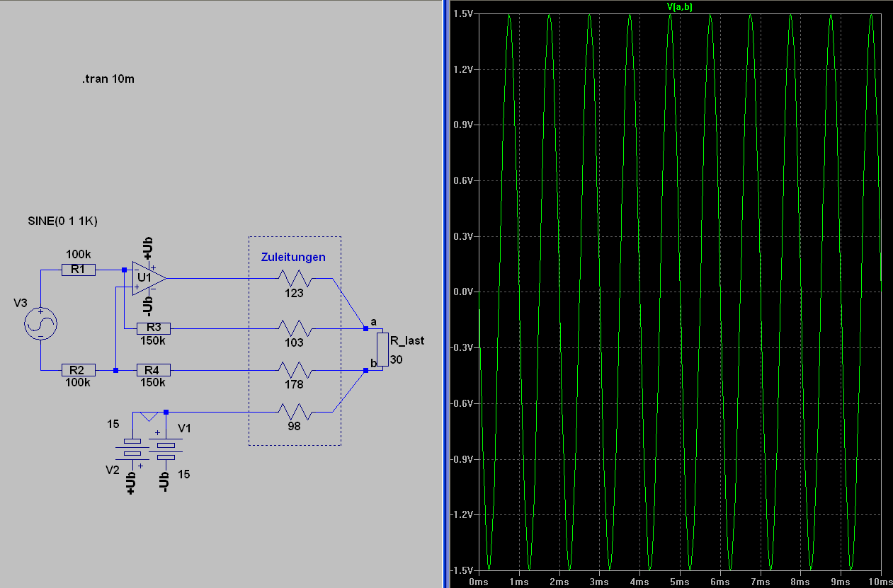The width and height of the screenshot is (893, 588).
Task: Click the -Ub net label below V1
Action: [165, 481]
